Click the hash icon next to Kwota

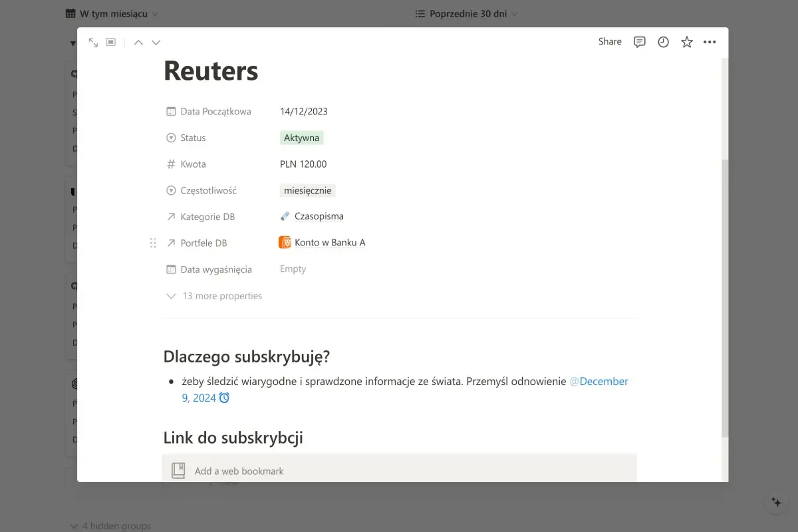(171, 164)
